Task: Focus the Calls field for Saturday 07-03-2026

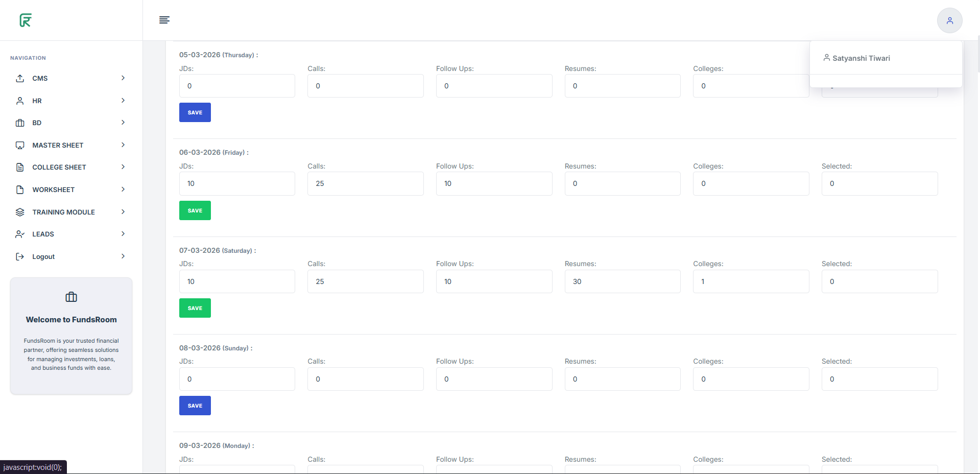Action: (365, 281)
